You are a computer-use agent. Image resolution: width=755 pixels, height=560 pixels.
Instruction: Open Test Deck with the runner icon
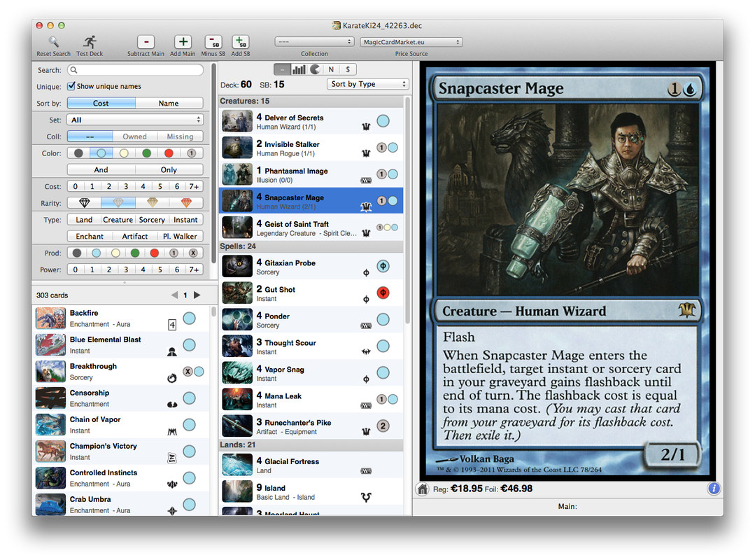89,41
